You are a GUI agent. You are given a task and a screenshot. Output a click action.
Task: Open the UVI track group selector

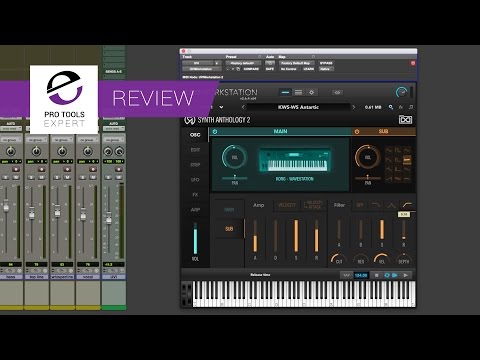click(113, 139)
